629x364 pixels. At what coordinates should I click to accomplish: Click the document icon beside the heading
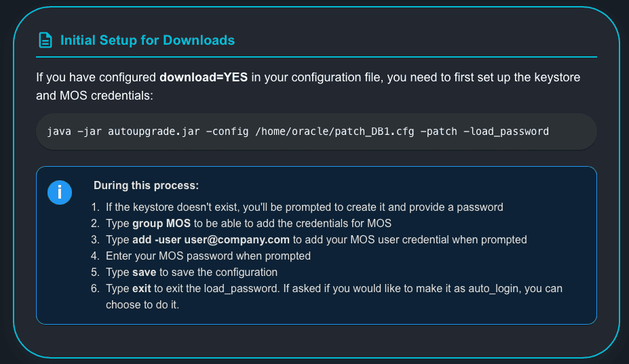click(45, 41)
